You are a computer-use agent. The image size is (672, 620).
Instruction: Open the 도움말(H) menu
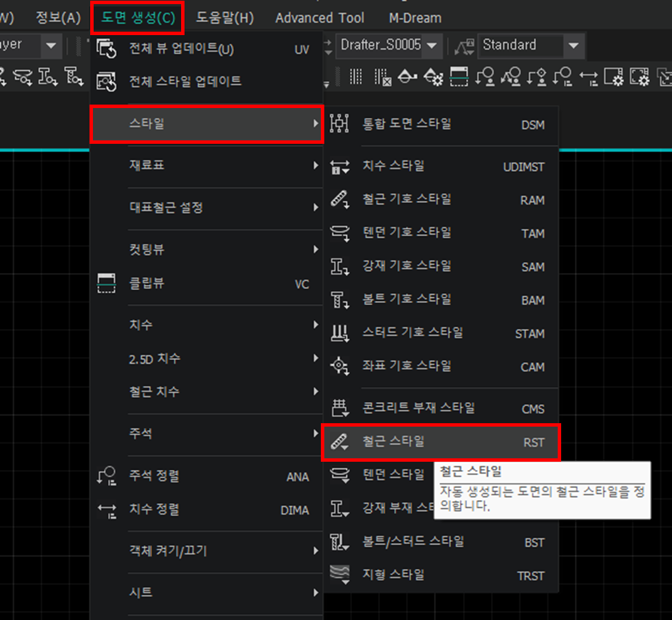tap(224, 18)
